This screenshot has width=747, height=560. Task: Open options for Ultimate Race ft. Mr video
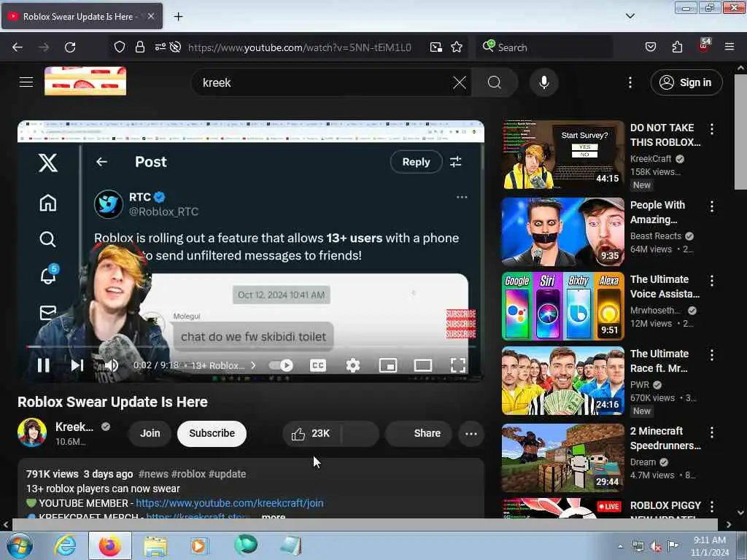pos(712,355)
